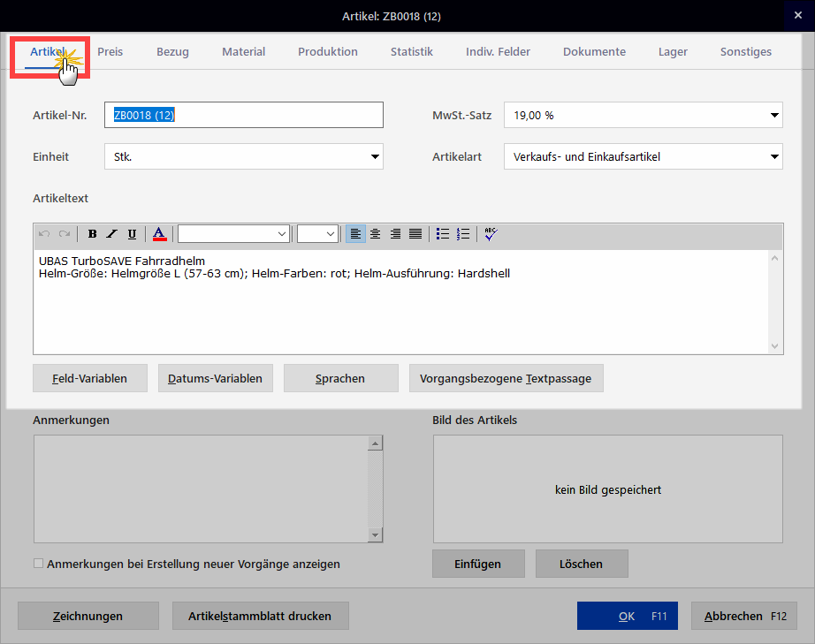This screenshot has height=644, width=815.
Task: Click the undo icon in text toolbar
Action: 44,234
